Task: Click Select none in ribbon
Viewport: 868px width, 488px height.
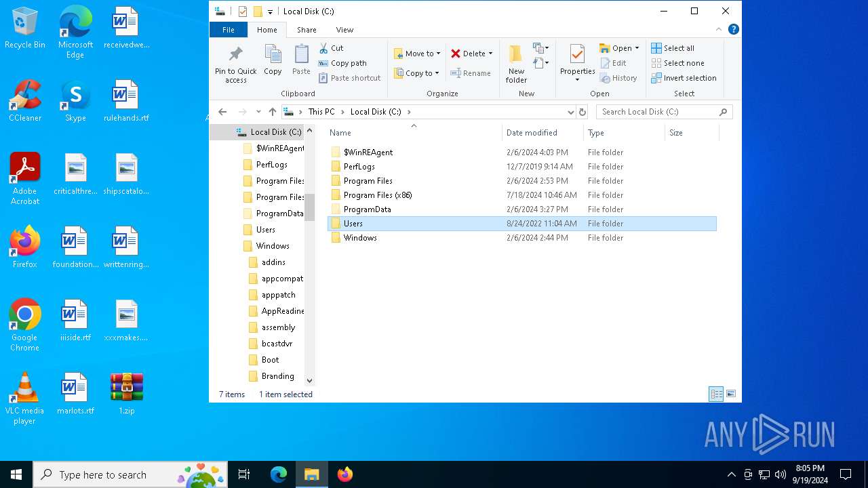Action: click(x=677, y=63)
